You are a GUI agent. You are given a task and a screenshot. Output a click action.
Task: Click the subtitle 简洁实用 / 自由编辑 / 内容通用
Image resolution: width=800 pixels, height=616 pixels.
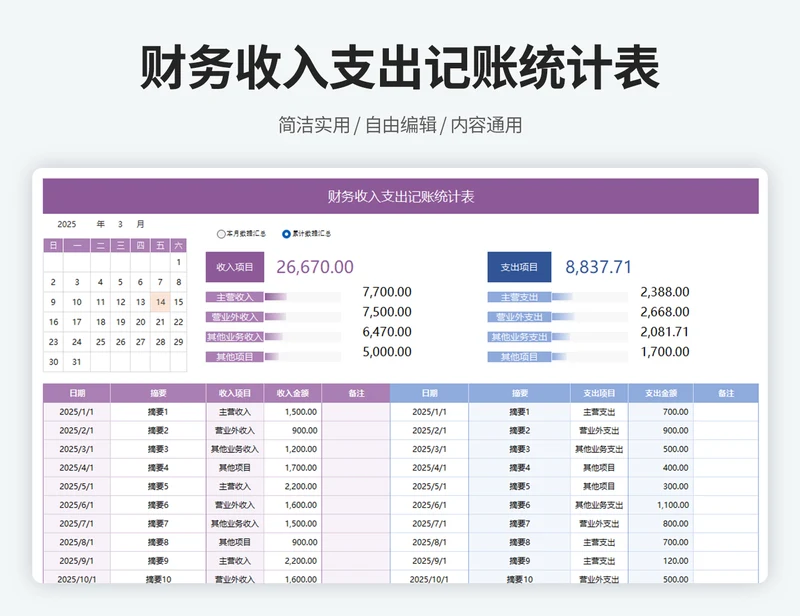[x=400, y=125]
